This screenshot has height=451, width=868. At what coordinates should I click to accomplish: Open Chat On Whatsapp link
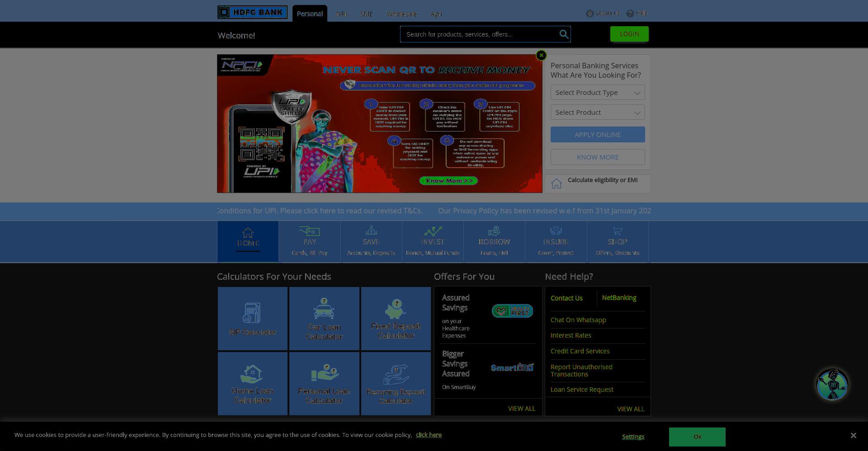tap(578, 320)
